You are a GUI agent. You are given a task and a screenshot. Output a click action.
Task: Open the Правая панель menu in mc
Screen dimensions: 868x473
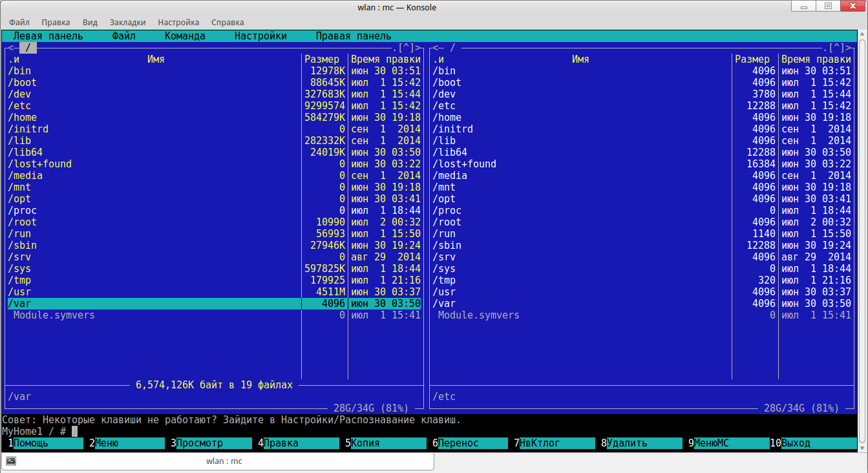point(353,36)
